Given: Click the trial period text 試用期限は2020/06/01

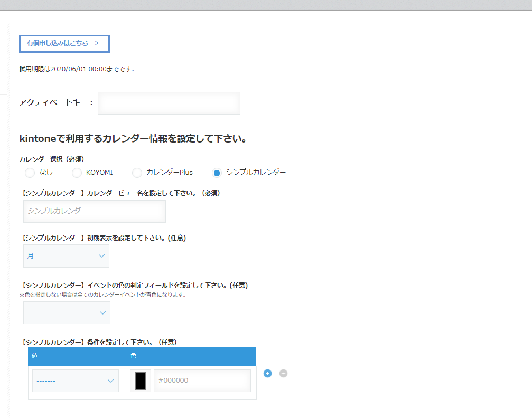Looking at the screenshot, I should pyautogui.click(x=77, y=69).
